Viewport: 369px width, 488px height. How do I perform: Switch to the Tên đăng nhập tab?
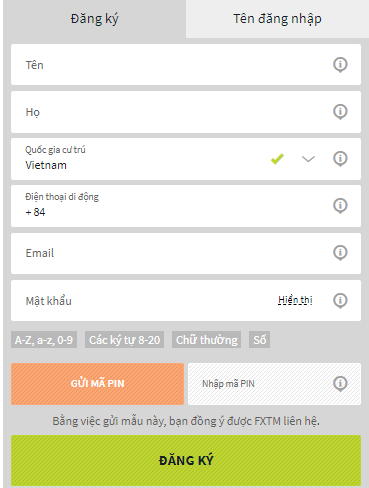click(x=277, y=19)
